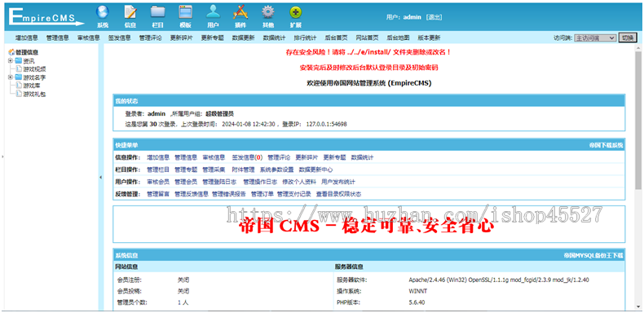The height and width of the screenshot is (313, 644).
Task: Click the 切换 button
Action: coord(628,37)
